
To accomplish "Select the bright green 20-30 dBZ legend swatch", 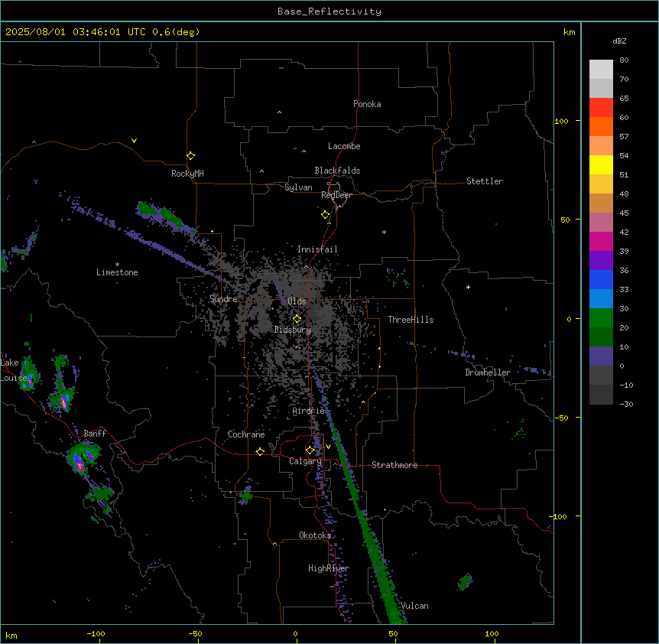I will coord(601,318).
